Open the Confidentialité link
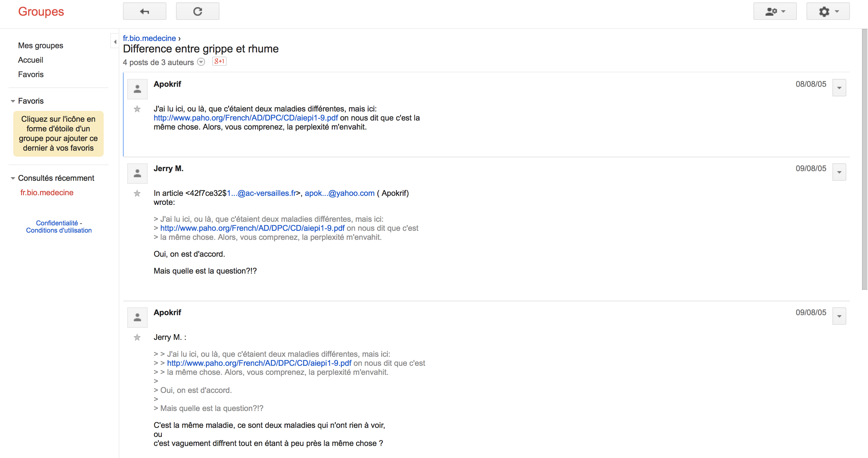This screenshot has width=868, height=458. tap(57, 223)
